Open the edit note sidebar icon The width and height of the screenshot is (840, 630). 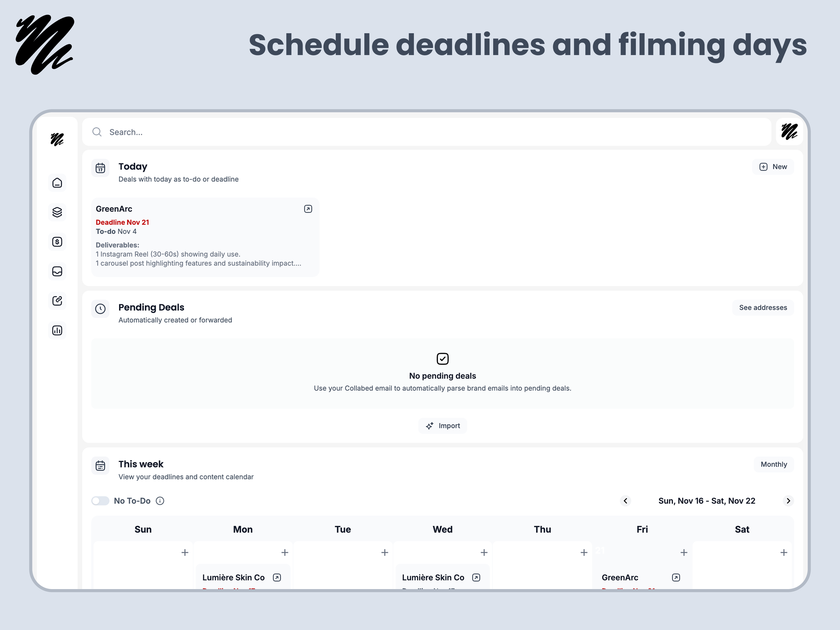point(57,301)
